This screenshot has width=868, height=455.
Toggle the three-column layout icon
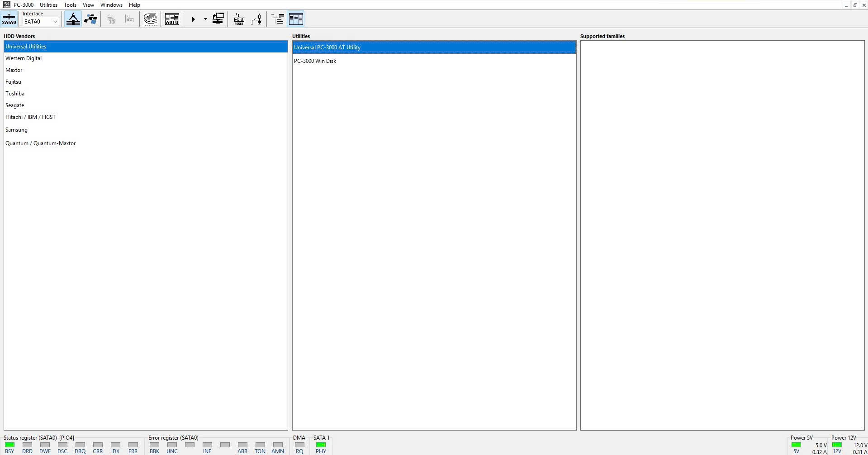[296, 19]
